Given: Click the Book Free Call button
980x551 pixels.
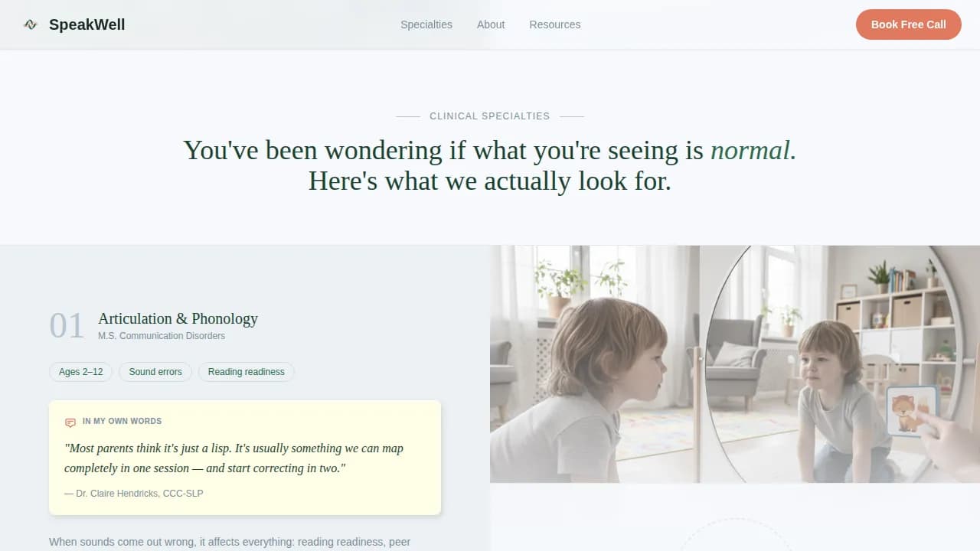Looking at the screenshot, I should 908,24.
